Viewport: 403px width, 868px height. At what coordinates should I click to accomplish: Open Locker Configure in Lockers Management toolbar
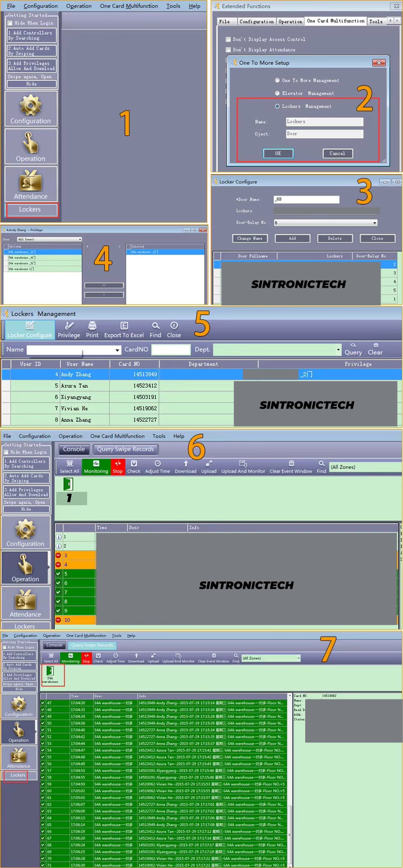pos(30,330)
